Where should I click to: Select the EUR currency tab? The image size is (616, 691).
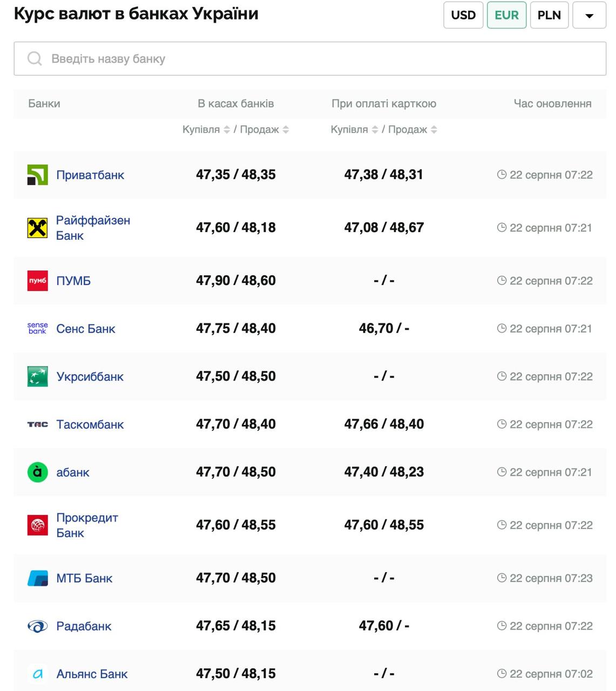pos(506,15)
